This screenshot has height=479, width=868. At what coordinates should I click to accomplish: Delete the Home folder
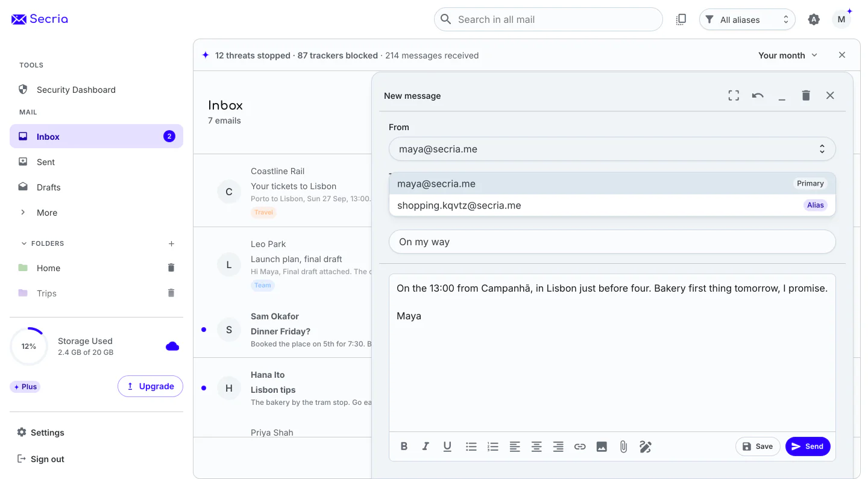tap(171, 268)
